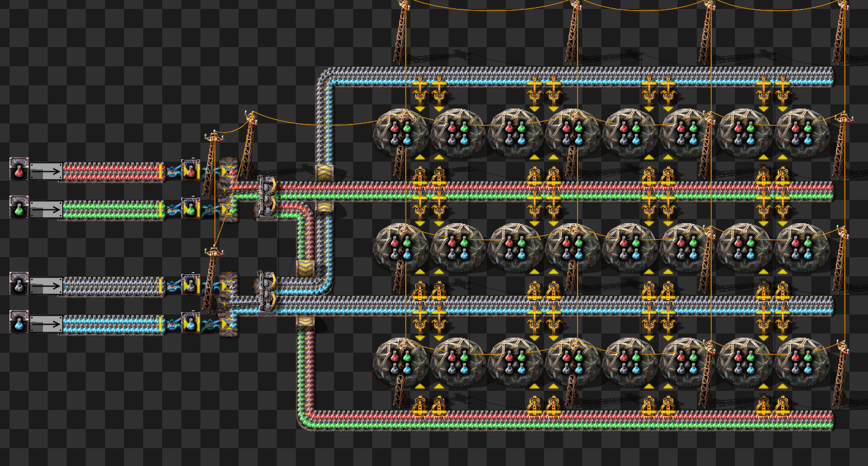Screen dimensions: 868x466
Task: Select the fast inserter feeding the red buffer chest
Action: [x=172, y=171]
